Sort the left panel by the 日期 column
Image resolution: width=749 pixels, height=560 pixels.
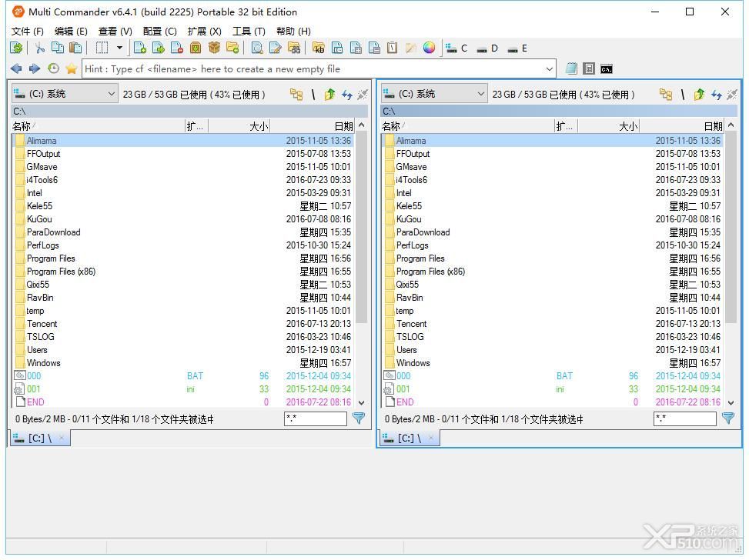(313, 126)
